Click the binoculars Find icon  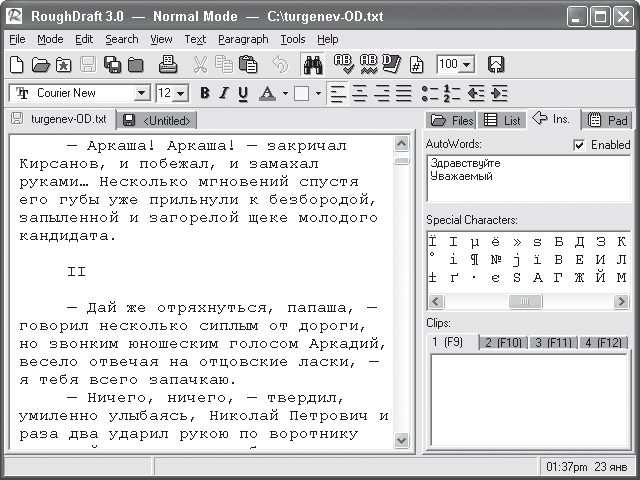(313, 64)
